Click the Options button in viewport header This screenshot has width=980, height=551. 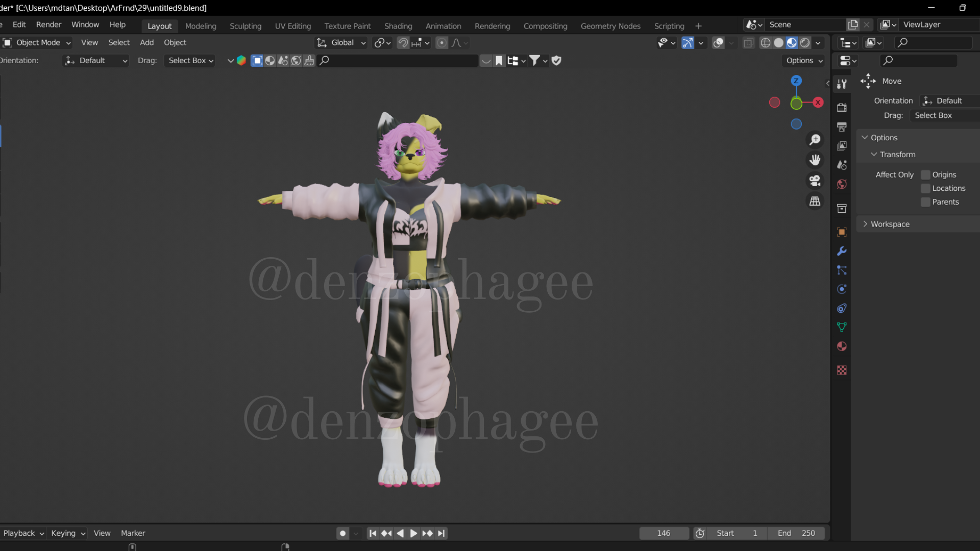pos(804,61)
